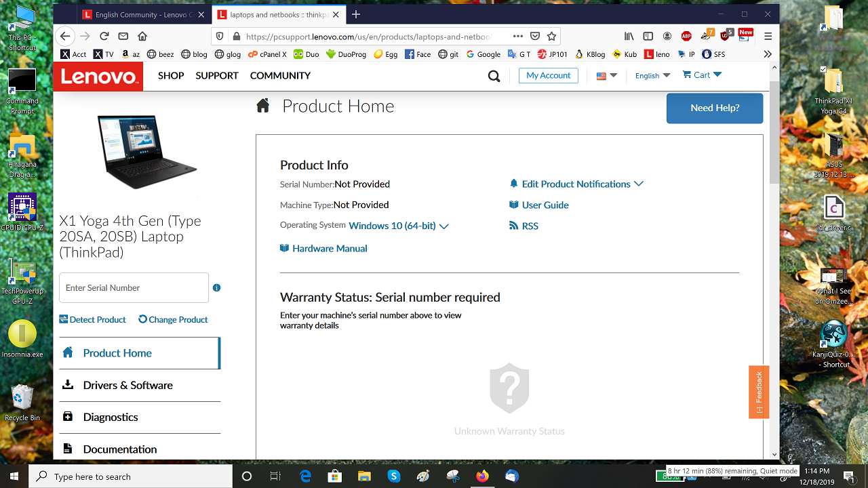The image size is (868, 488).
Task: Open the country flag dropdown
Action: click(x=606, y=76)
